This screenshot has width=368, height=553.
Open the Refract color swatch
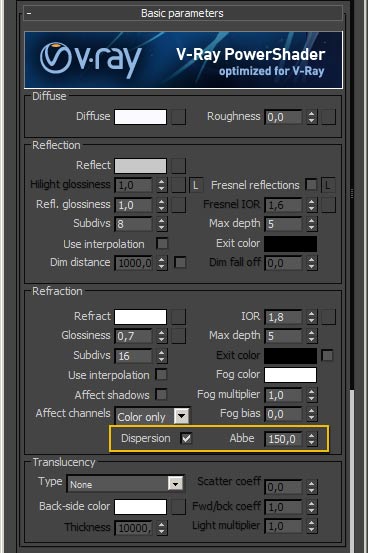140,317
